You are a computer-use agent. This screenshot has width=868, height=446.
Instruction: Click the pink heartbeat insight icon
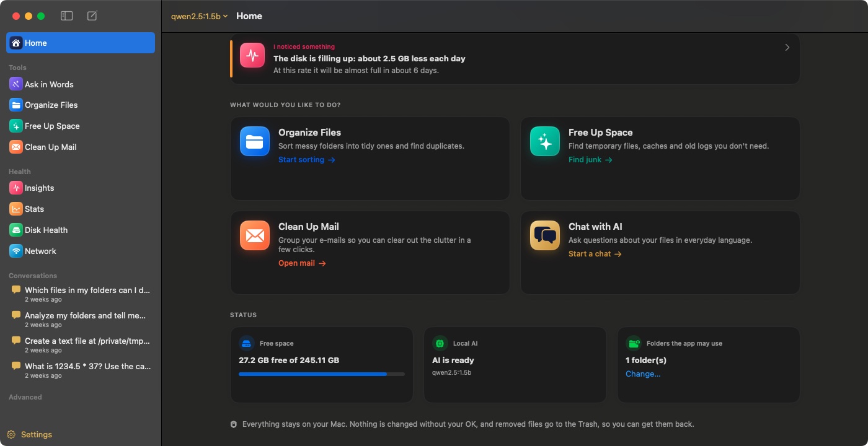pyautogui.click(x=252, y=55)
